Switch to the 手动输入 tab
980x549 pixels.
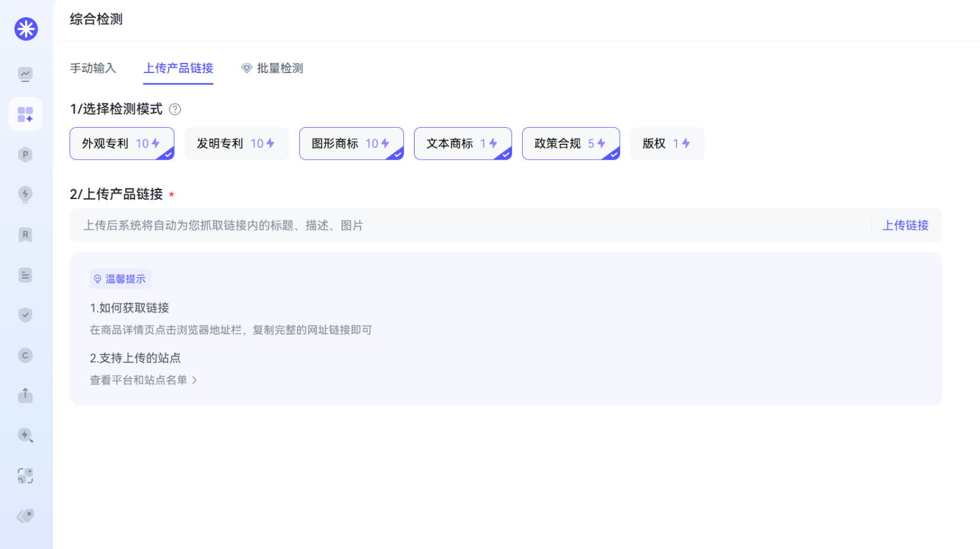pos(93,68)
